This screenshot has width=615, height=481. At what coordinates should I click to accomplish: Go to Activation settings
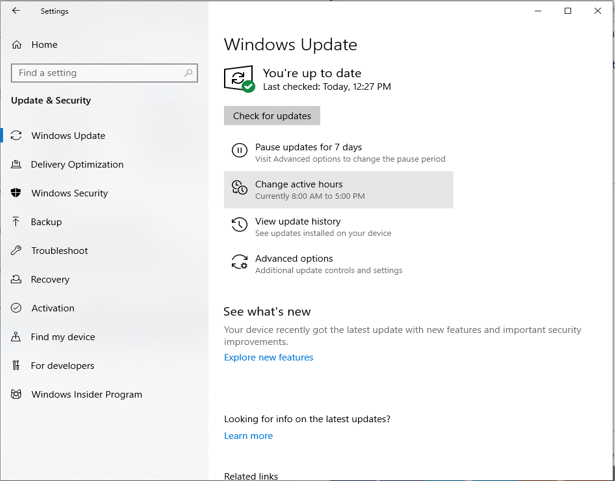[x=53, y=308]
